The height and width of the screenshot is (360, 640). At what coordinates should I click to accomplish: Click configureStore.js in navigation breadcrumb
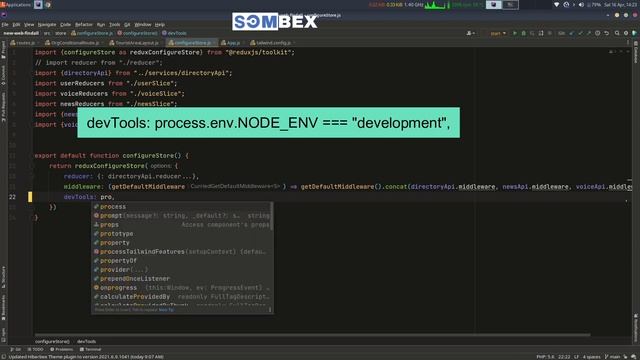(92, 33)
